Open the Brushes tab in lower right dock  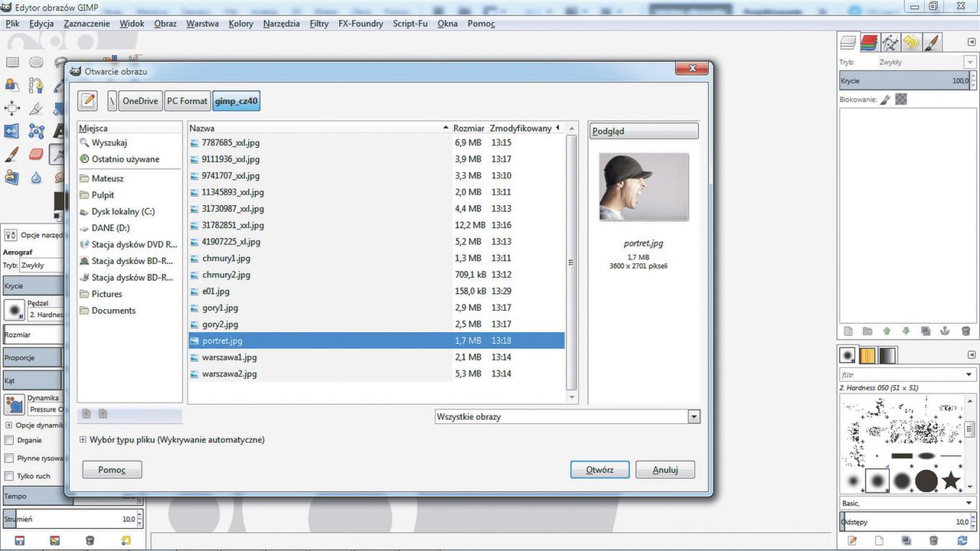pyautogui.click(x=848, y=355)
